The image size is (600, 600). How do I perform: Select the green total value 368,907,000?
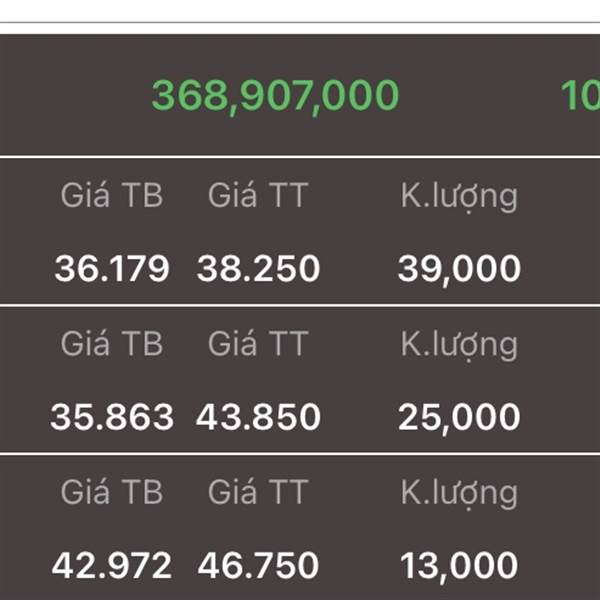point(275,96)
